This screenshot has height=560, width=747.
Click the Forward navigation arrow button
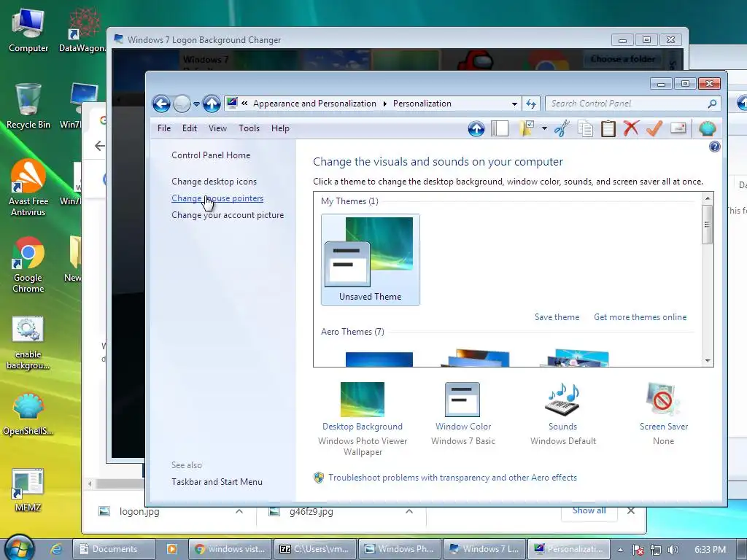coord(182,104)
